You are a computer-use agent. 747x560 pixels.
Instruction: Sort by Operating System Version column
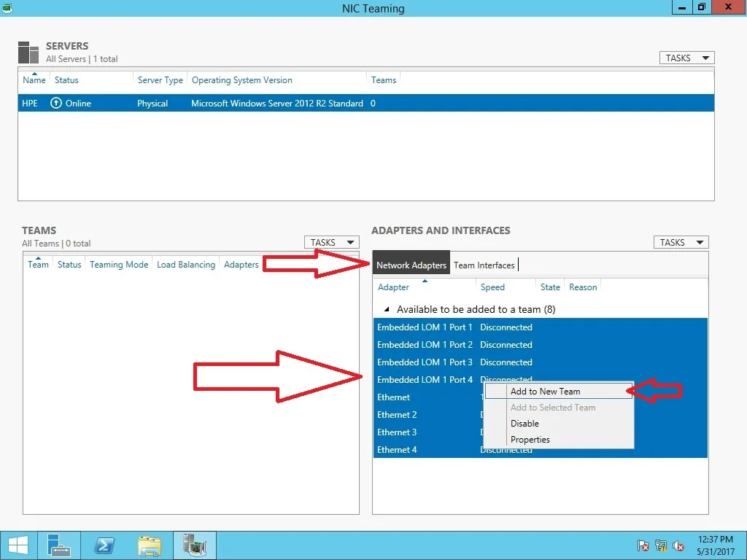[242, 80]
